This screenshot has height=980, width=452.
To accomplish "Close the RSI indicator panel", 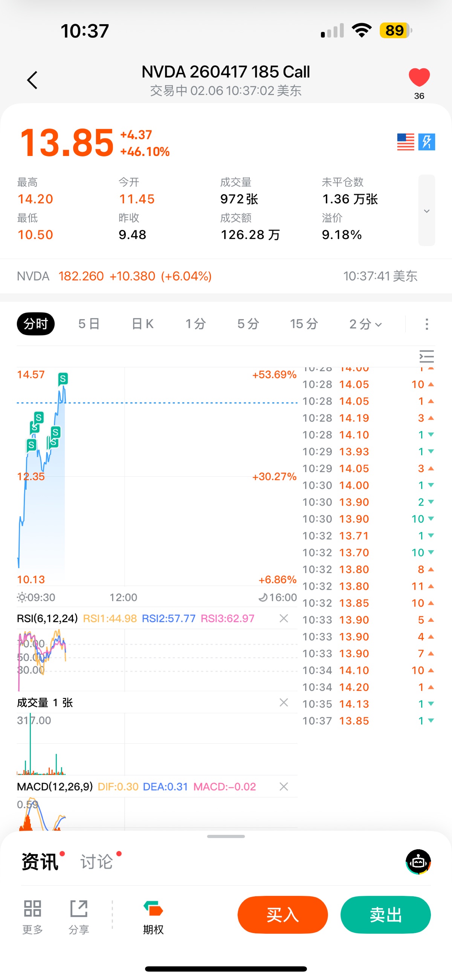I will click(x=284, y=618).
